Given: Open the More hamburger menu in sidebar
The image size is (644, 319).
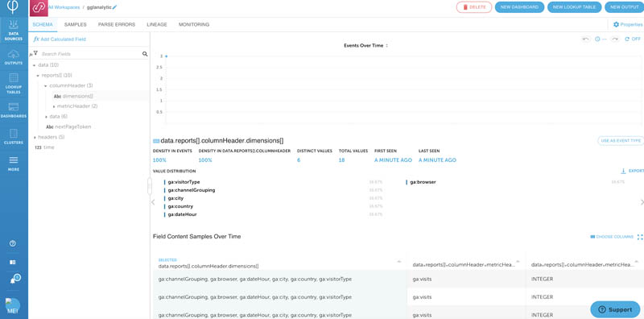Looking at the screenshot, I should coord(14,164).
